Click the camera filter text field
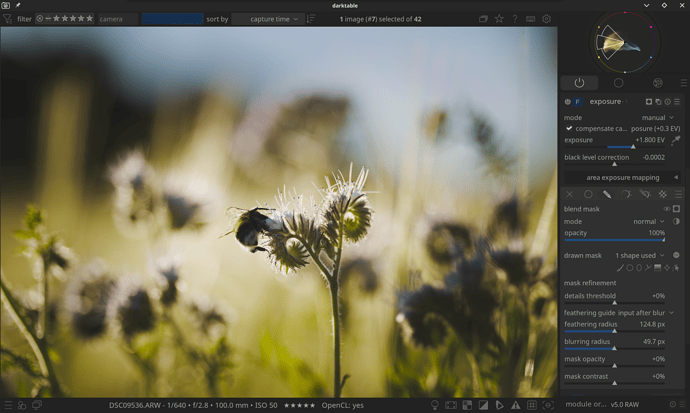Image resolution: width=690 pixels, height=413 pixels. pos(117,19)
